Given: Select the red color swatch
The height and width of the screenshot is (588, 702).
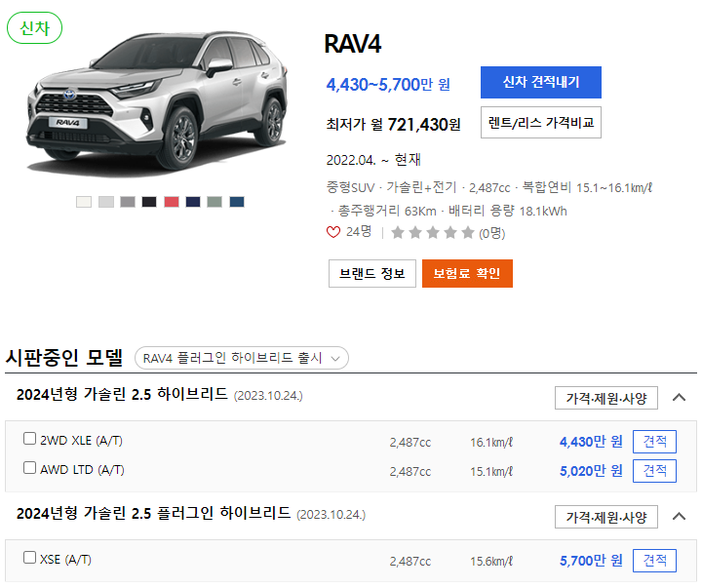Looking at the screenshot, I should (172, 202).
